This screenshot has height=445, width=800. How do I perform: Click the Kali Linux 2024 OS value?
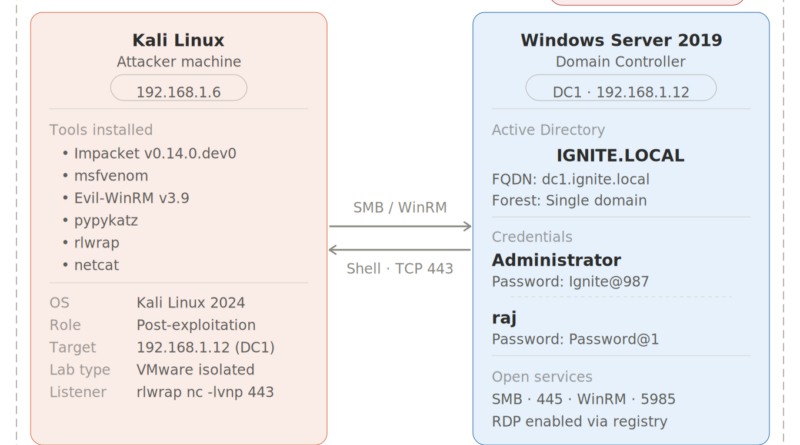[191, 303]
